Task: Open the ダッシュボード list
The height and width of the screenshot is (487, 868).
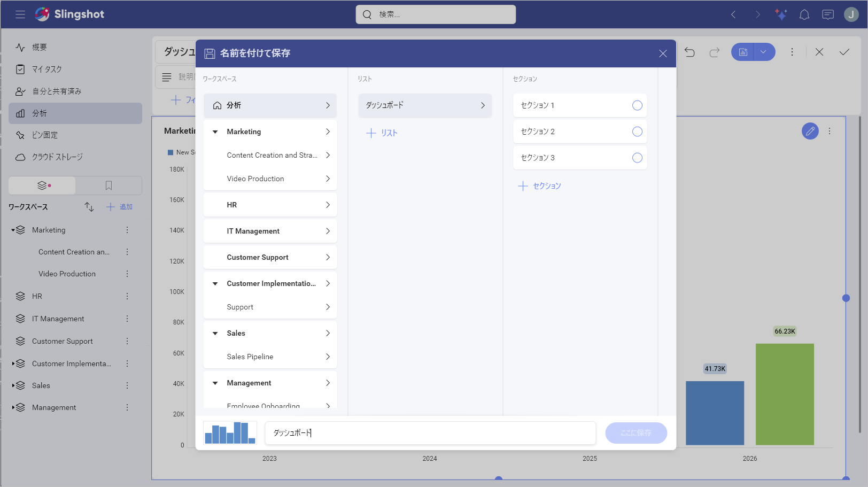Action: [x=425, y=105]
